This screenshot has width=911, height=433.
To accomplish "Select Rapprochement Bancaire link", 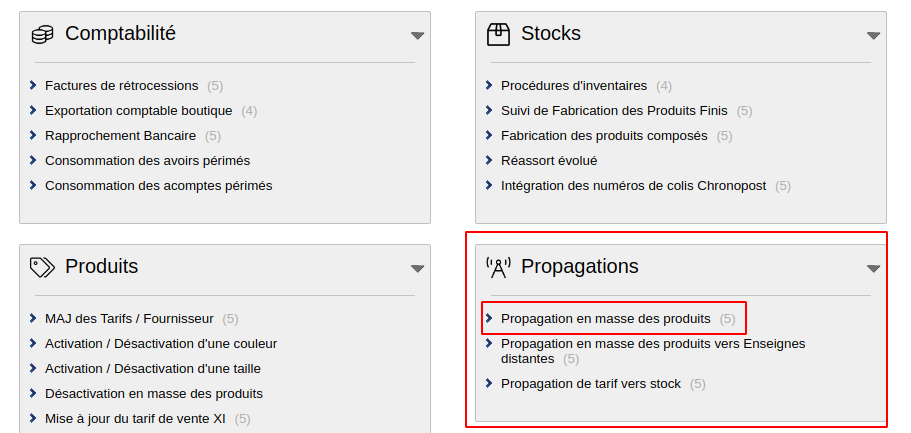I will (118, 136).
